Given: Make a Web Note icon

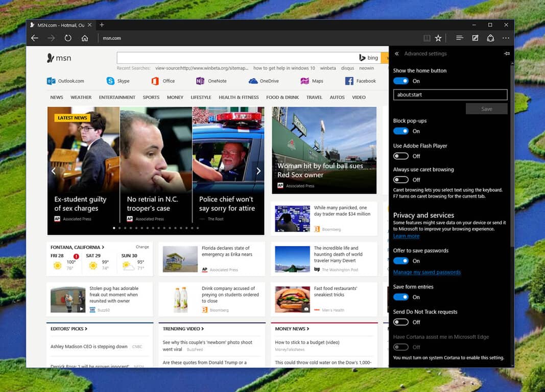Looking at the screenshot, I should coord(475,38).
